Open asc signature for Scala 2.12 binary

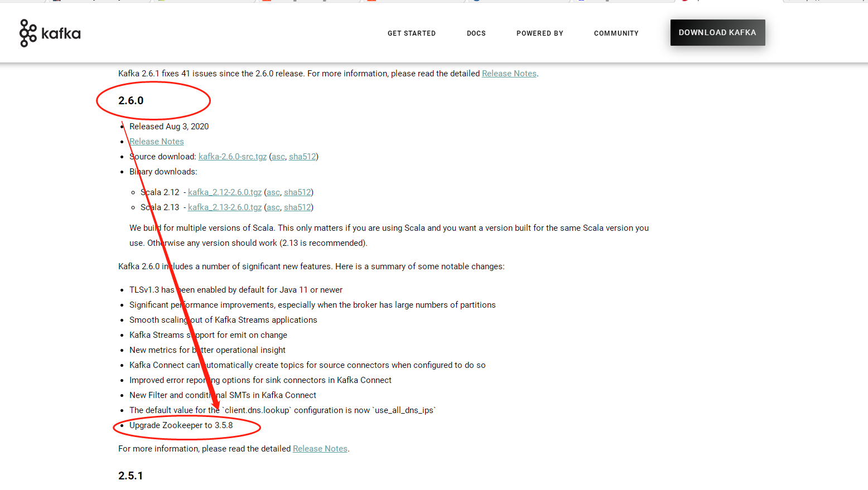click(273, 192)
